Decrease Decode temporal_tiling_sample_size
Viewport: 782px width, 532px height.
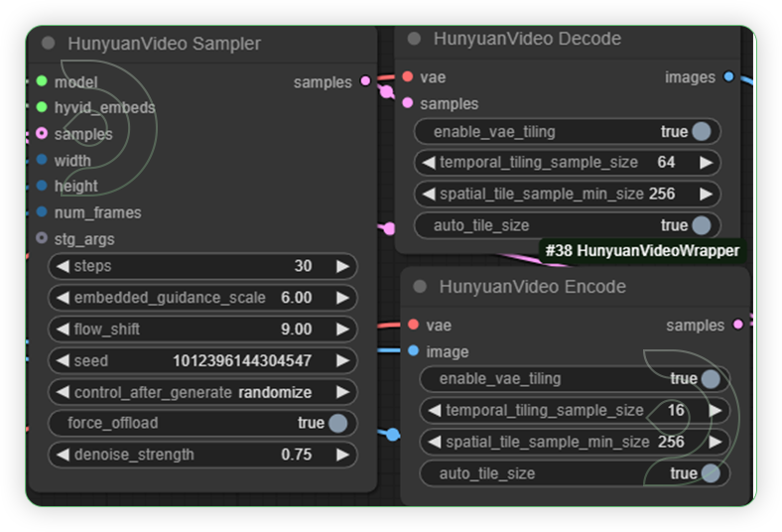point(429,163)
